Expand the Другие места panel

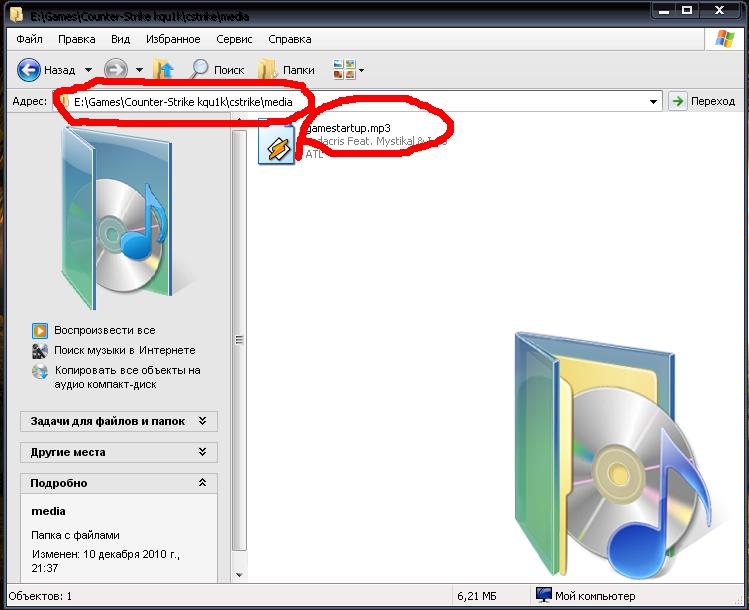click(x=119, y=452)
